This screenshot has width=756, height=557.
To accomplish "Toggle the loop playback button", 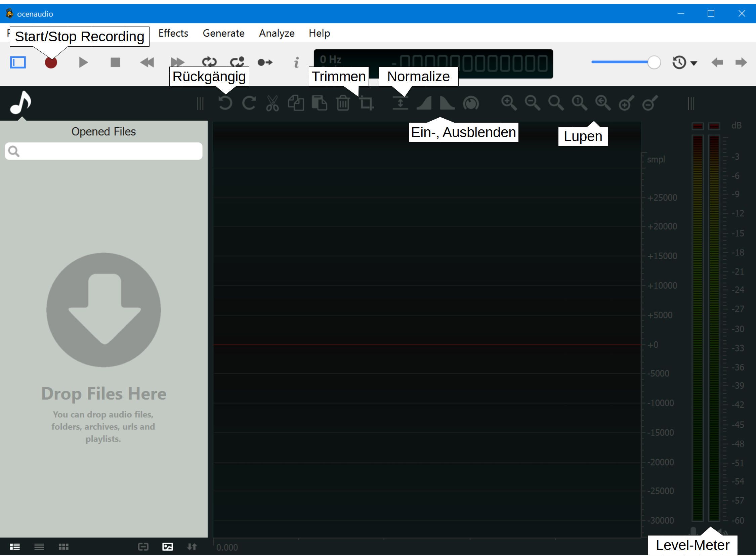I will [x=209, y=62].
